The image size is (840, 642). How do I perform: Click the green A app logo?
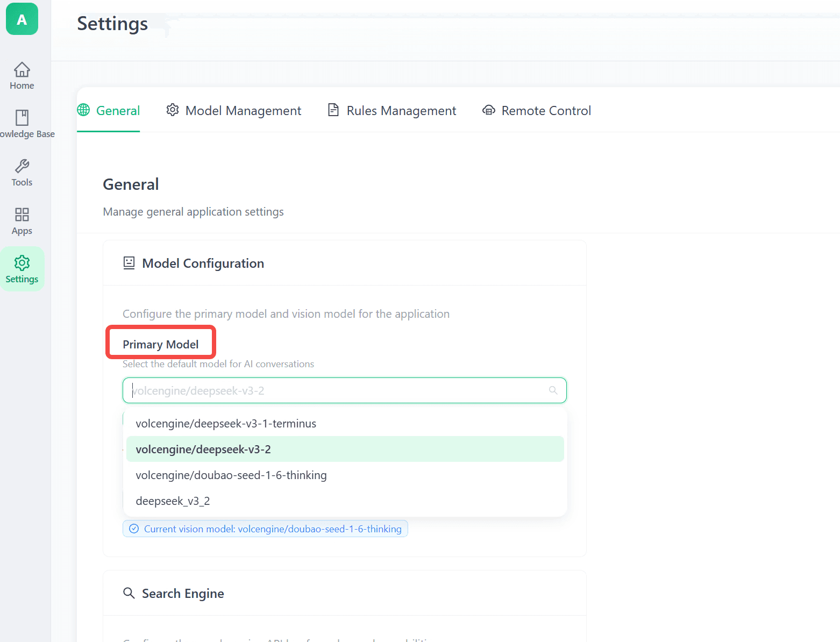click(22, 19)
